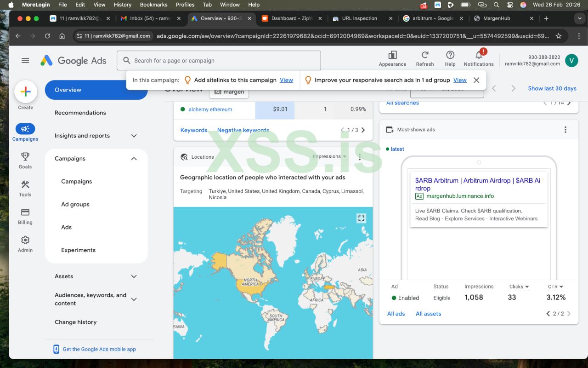Open macOS Spotlight search icon
The height and width of the screenshot is (368, 588).
tap(496, 5)
